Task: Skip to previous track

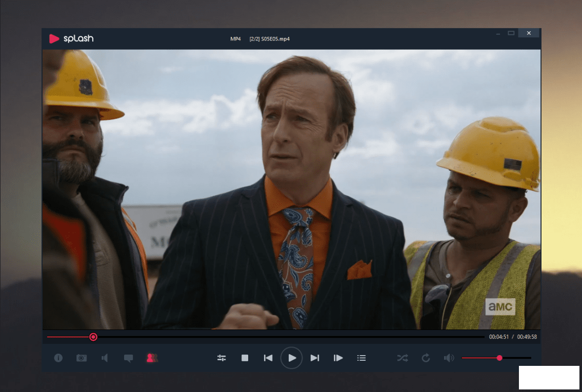Action: point(268,358)
